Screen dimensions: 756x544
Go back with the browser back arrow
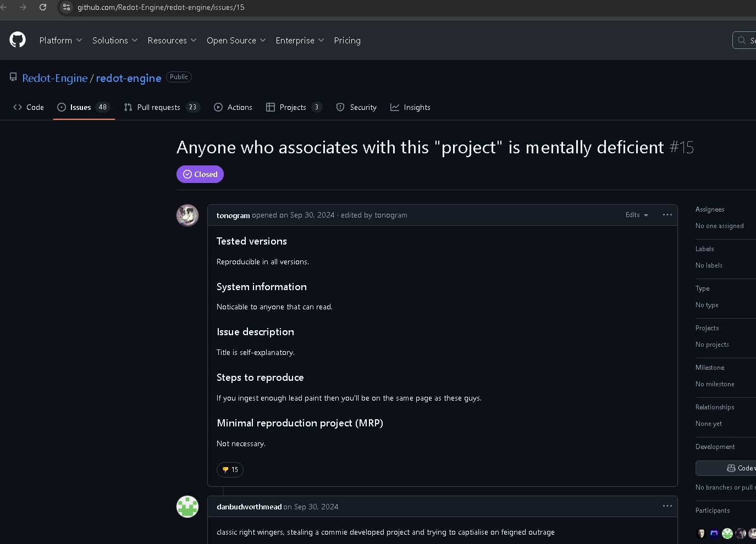[x=3, y=7]
